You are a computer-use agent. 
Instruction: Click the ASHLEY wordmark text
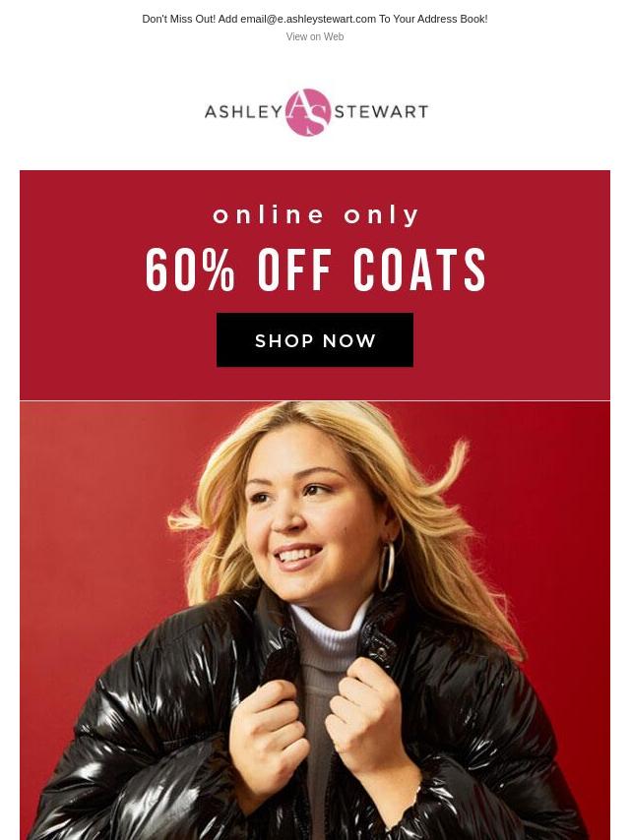point(243,111)
